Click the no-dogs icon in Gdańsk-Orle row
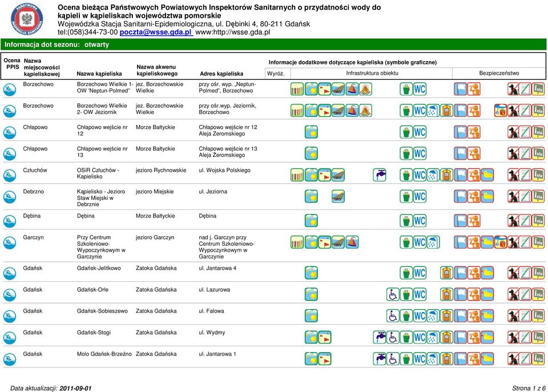The width and height of the screenshot is (548, 392). (514, 294)
